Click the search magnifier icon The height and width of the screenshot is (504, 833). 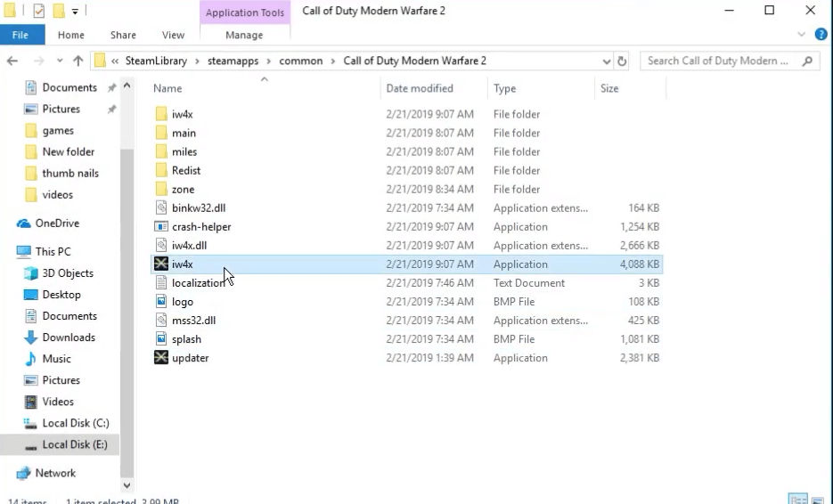(807, 61)
